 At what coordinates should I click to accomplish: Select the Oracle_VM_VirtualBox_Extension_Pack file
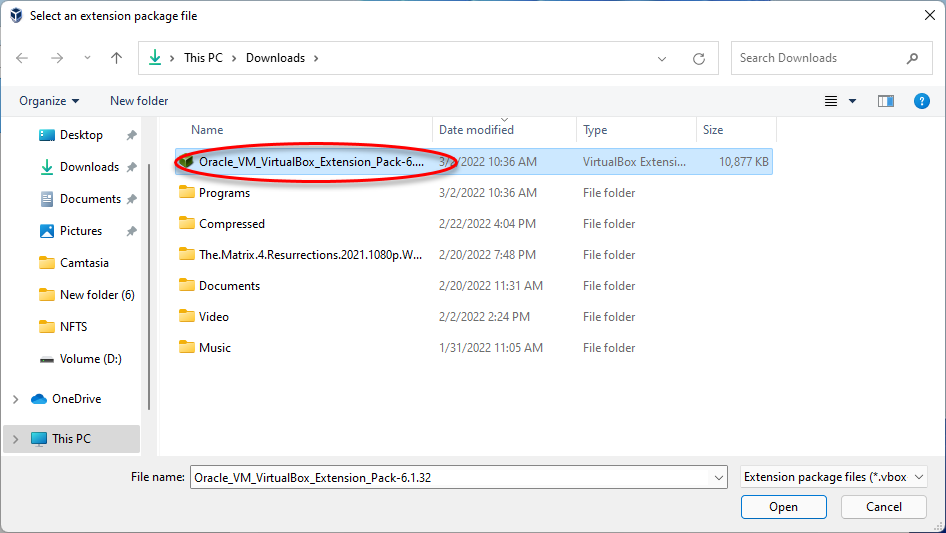pos(474,162)
